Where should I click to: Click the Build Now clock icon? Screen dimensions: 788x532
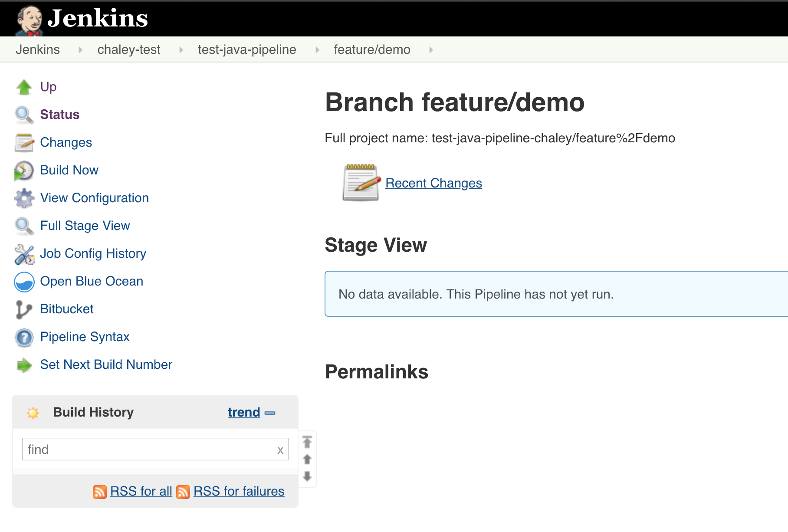pyautogui.click(x=24, y=171)
